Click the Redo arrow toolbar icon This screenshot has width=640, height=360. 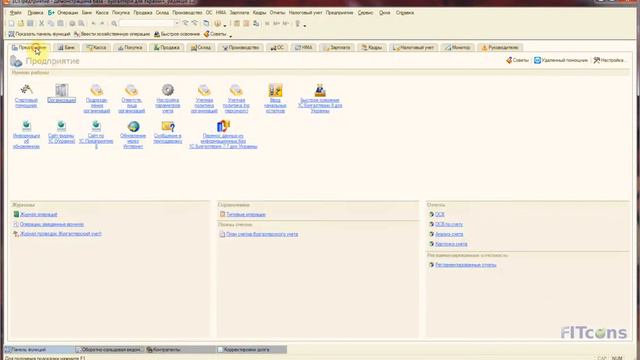pyautogui.click(x=102, y=24)
